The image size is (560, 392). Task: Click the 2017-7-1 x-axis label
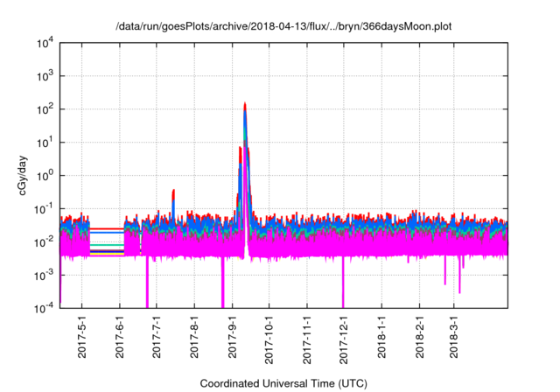pyautogui.click(x=157, y=337)
